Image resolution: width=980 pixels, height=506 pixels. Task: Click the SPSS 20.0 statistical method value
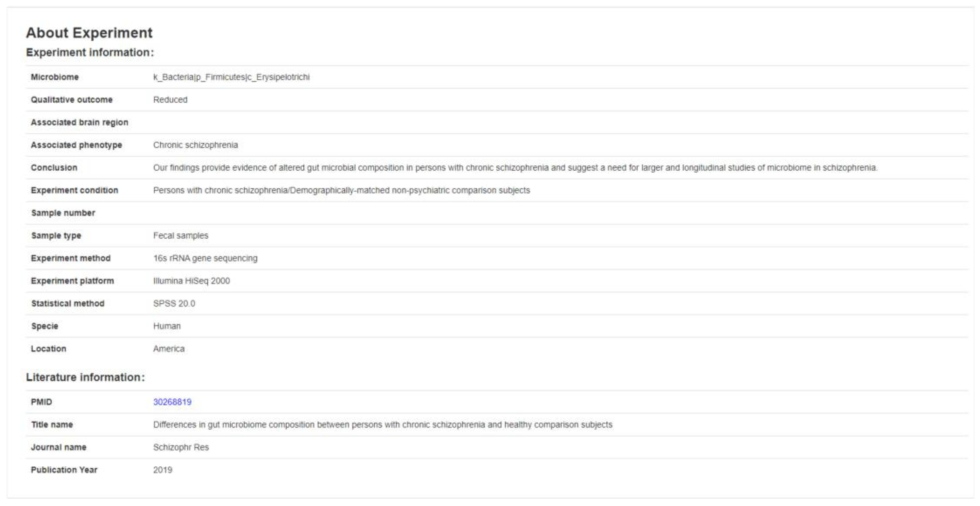pyautogui.click(x=174, y=303)
